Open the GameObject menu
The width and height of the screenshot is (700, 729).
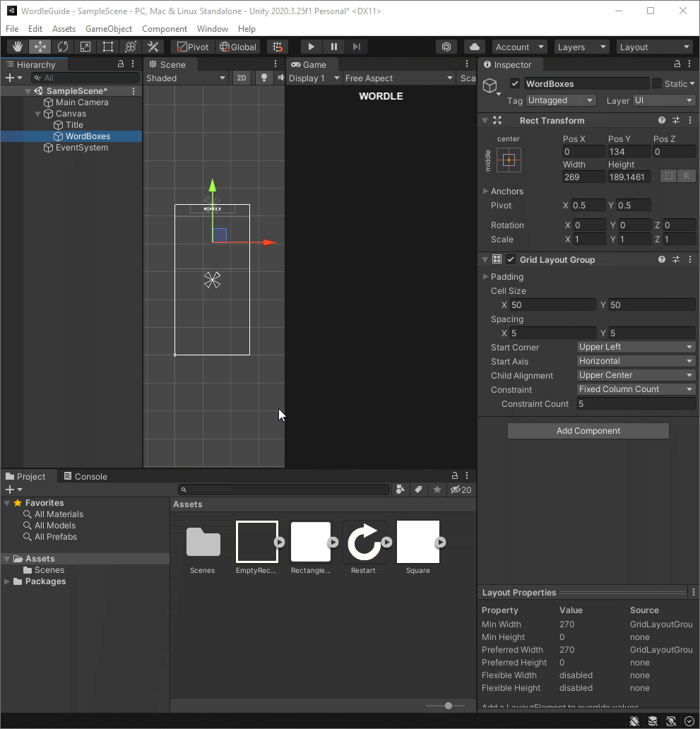coord(108,28)
